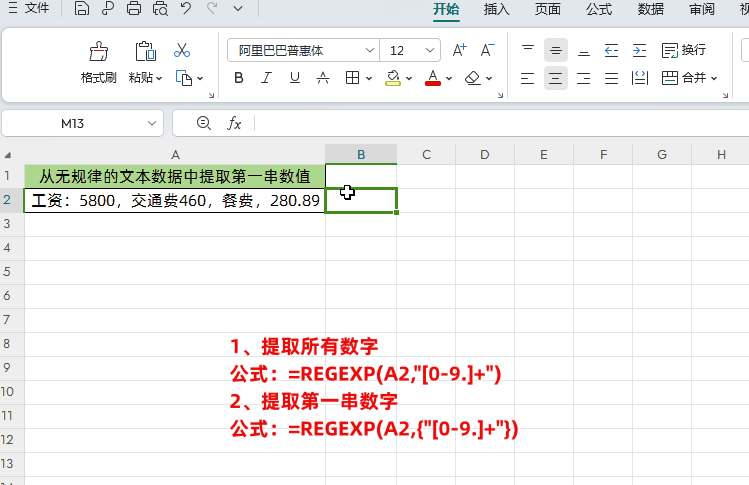Click the Cut scissors icon
749x485 pixels.
pos(182,50)
